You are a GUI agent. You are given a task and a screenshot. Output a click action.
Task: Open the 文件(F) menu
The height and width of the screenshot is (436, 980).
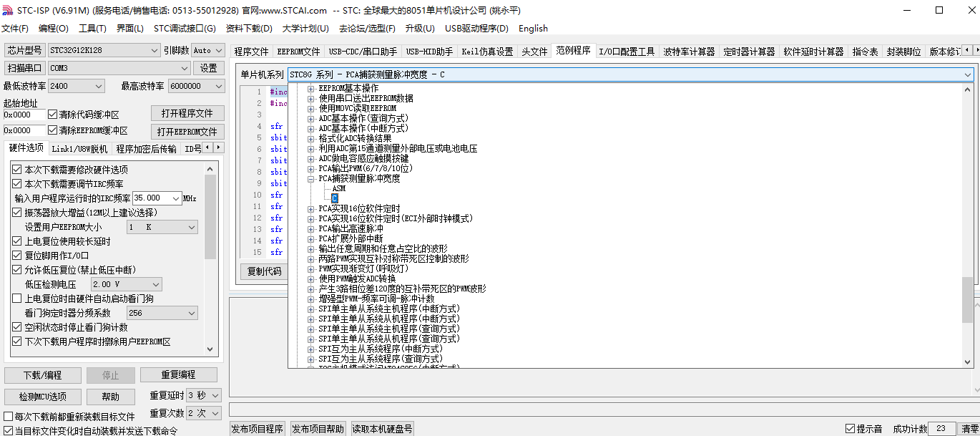pyautogui.click(x=15, y=29)
